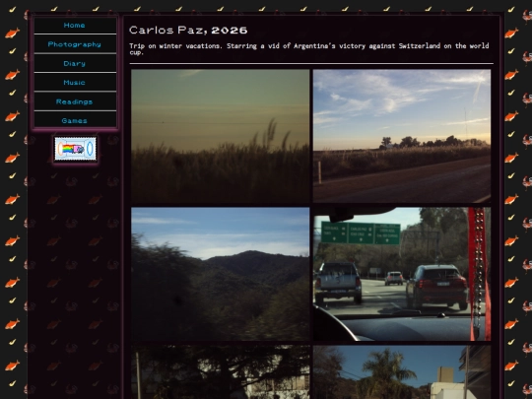Screen dimensions: 532x399
Task: Click the 'Carlos Paz, 2026' heading
Action: pyautogui.click(x=188, y=31)
